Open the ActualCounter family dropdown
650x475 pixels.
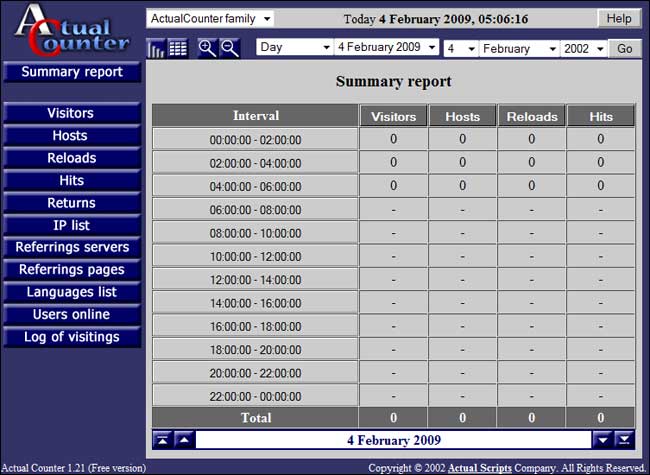point(210,19)
